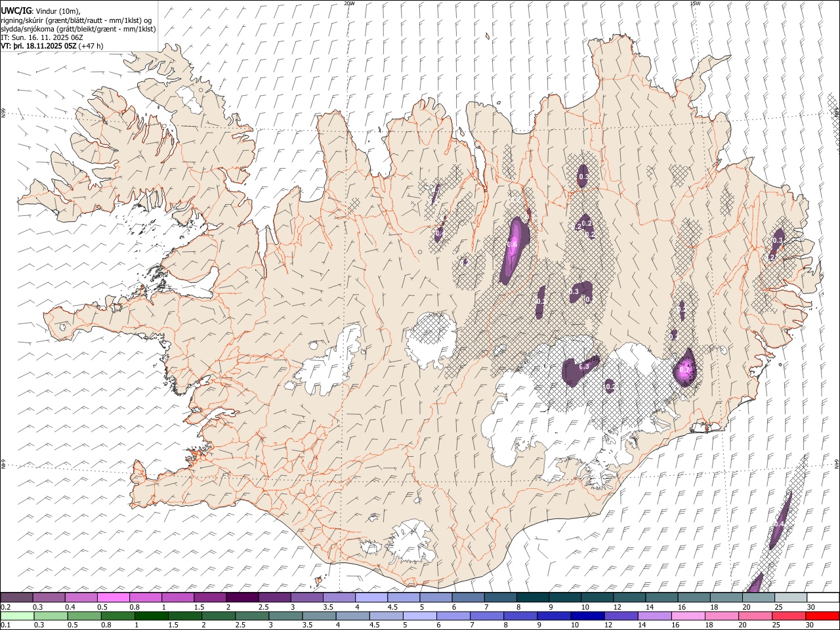
Task: Click the grey-blue 3.5 rain legend swatch
Action: (319, 616)
